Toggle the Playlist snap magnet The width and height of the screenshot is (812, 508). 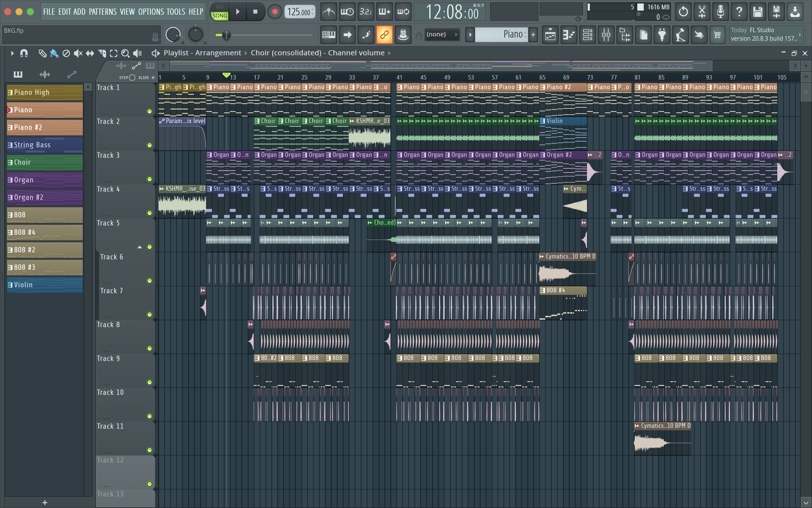[24, 53]
